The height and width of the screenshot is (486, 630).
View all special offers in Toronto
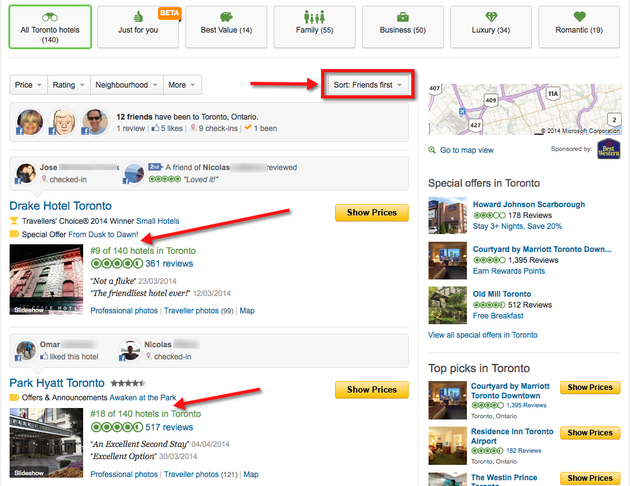pos(482,335)
